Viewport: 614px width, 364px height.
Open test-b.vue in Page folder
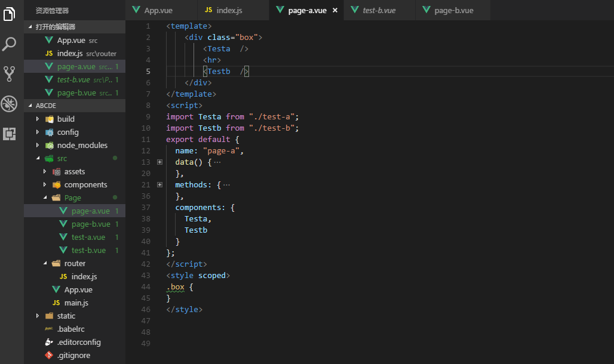[75, 250]
